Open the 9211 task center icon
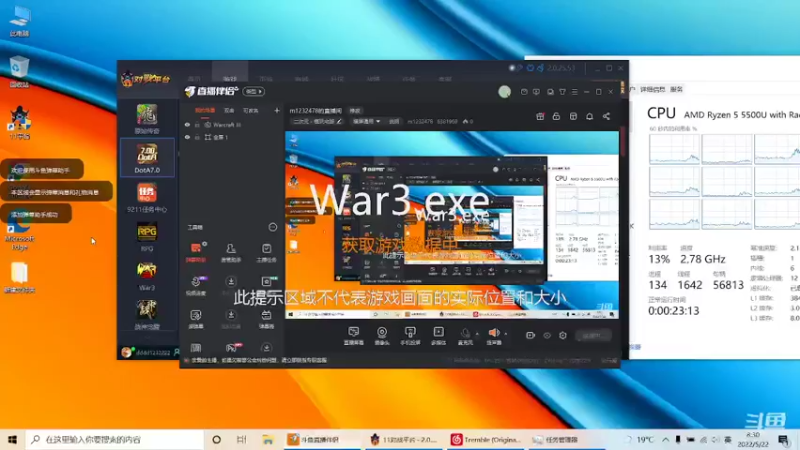Image resolution: width=800 pixels, height=450 pixels. pos(147,197)
